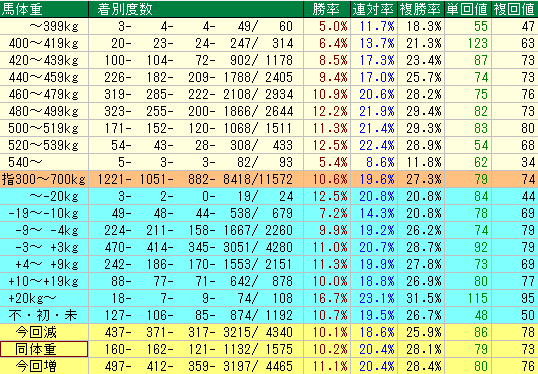Click the 〜399kg weight row
The width and height of the screenshot is (538, 374).
(269, 26)
